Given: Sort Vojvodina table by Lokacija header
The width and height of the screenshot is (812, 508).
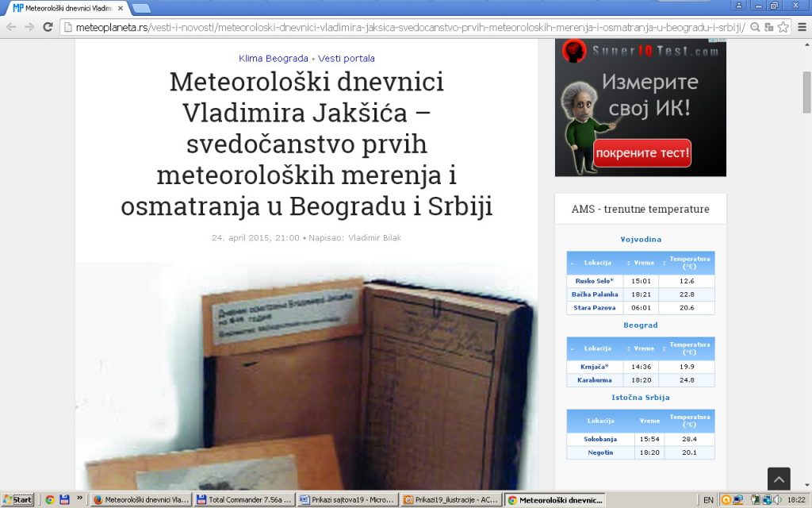Looking at the screenshot, I should (597, 263).
